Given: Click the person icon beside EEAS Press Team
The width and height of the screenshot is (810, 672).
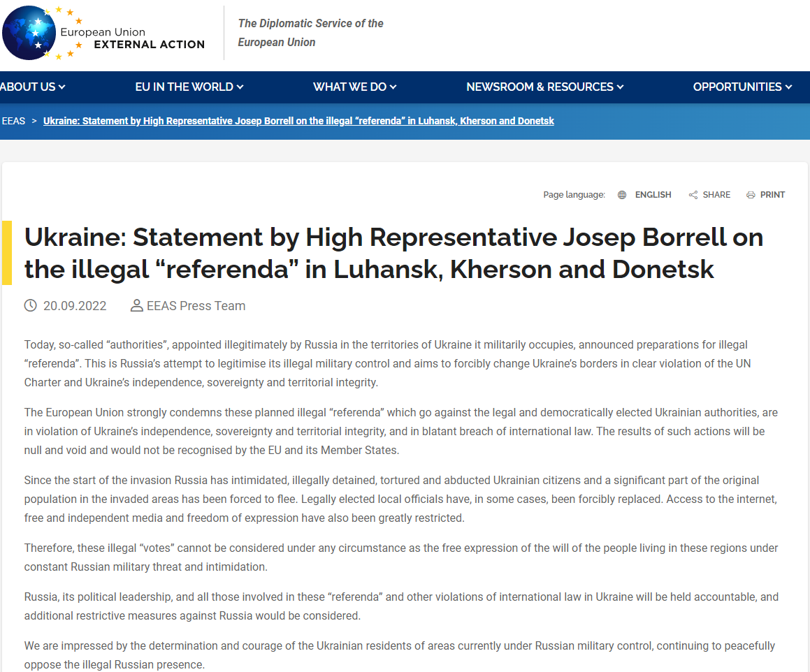Looking at the screenshot, I should (x=137, y=305).
